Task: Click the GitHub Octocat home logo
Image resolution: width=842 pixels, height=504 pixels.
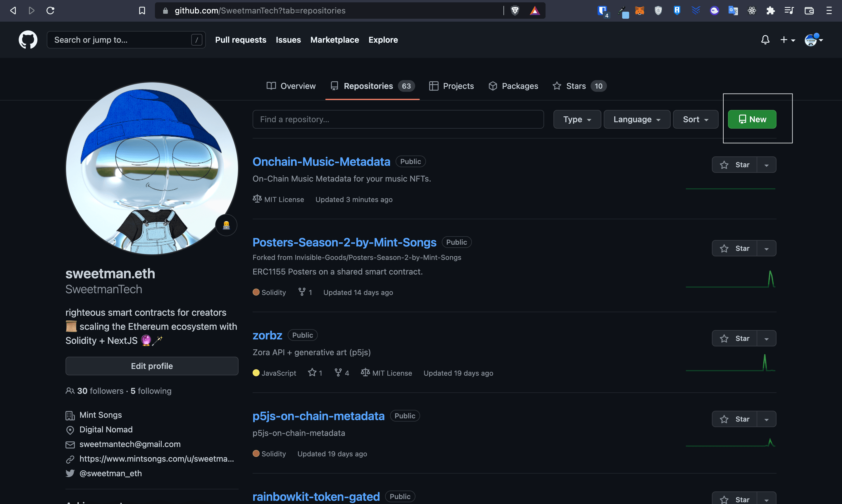Action: tap(28, 40)
